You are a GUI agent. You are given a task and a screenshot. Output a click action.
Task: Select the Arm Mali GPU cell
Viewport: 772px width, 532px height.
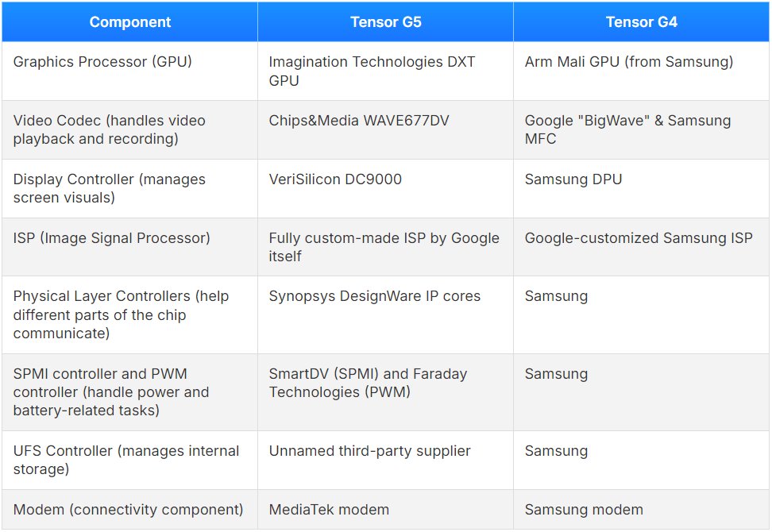(x=629, y=62)
